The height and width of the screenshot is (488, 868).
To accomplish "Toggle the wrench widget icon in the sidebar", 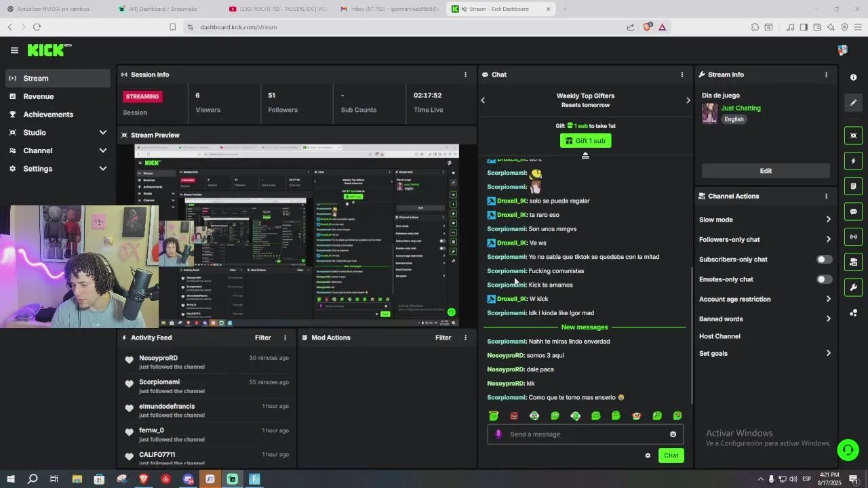I will [853, 287].
